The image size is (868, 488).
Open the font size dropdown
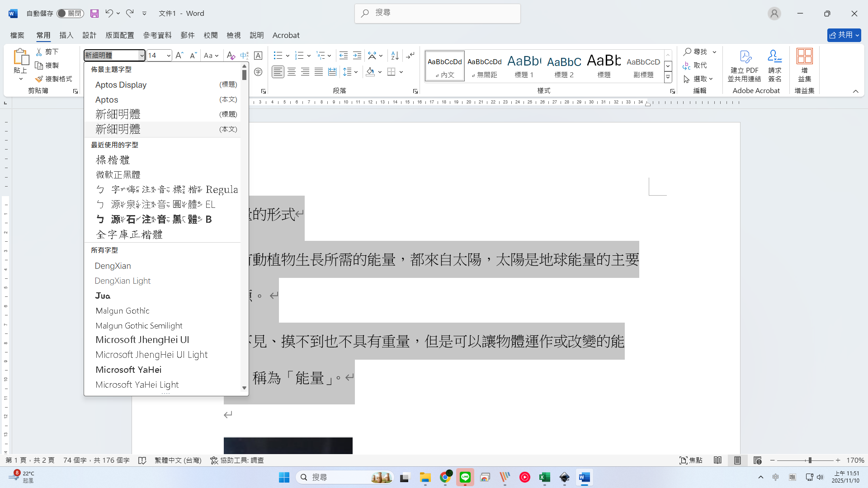(x=169, y=56)
